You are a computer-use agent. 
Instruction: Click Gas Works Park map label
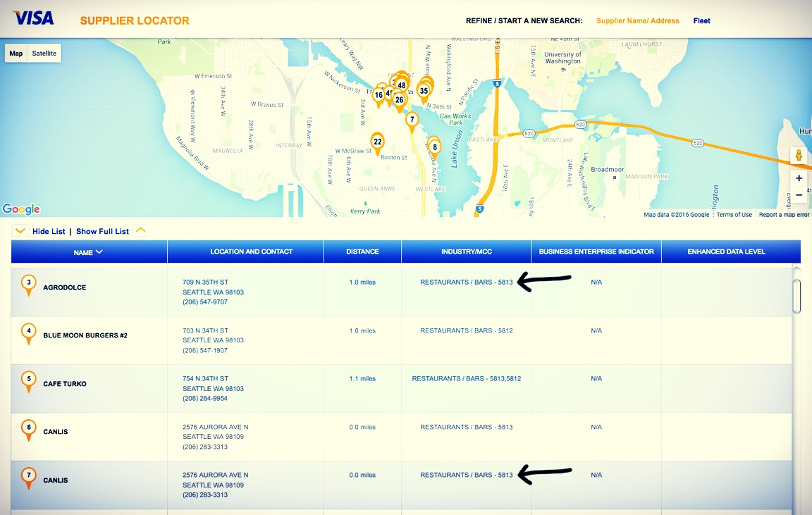point(455,120)
